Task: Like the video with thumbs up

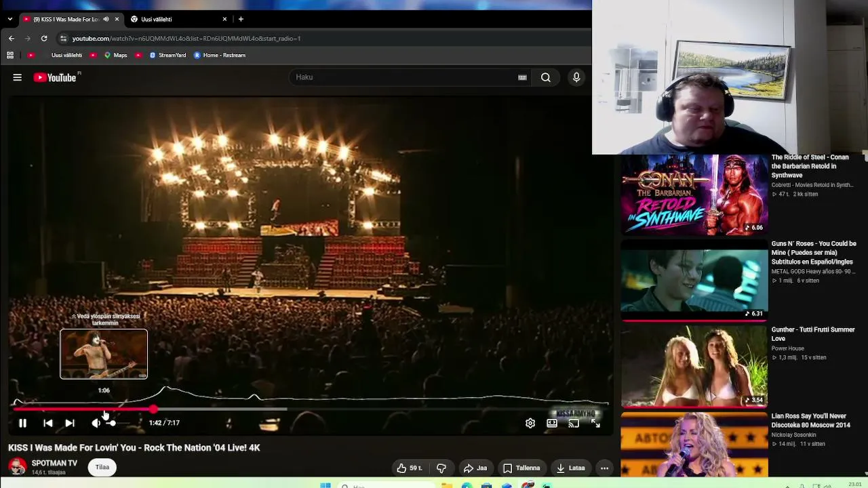Action: click(410, 468)
